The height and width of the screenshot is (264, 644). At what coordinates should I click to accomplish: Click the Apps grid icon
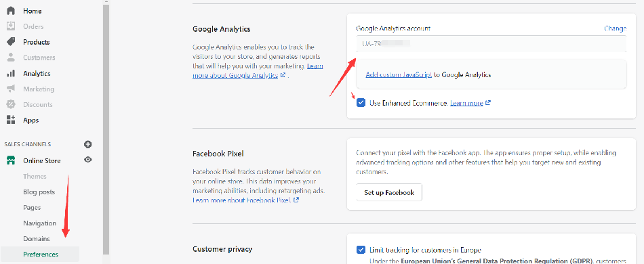pos(11,120)
